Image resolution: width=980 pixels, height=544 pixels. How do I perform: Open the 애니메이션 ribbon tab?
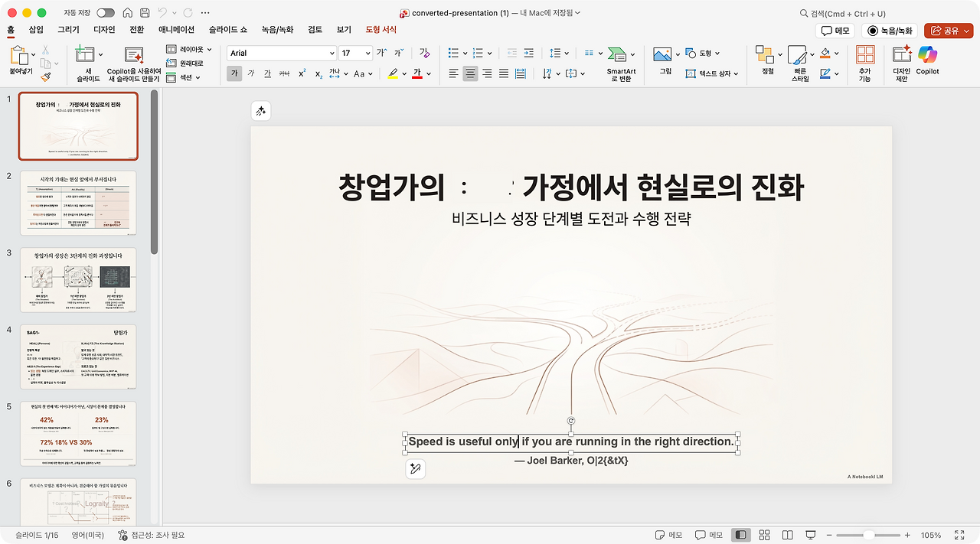pos(176,30)
